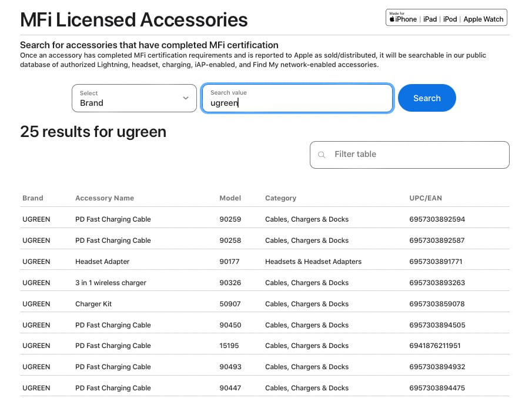Expand the Select chevron next to Brand
This screenshot has width=532, height=398.
click(185, 99)
